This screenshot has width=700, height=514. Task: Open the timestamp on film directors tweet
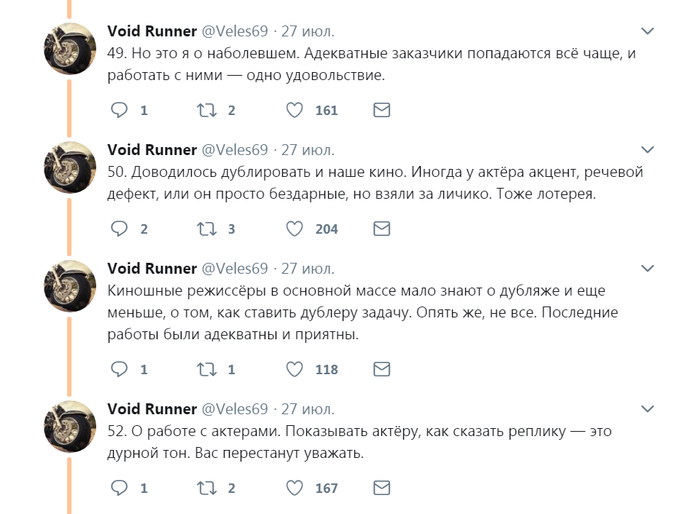click(307, 268)
